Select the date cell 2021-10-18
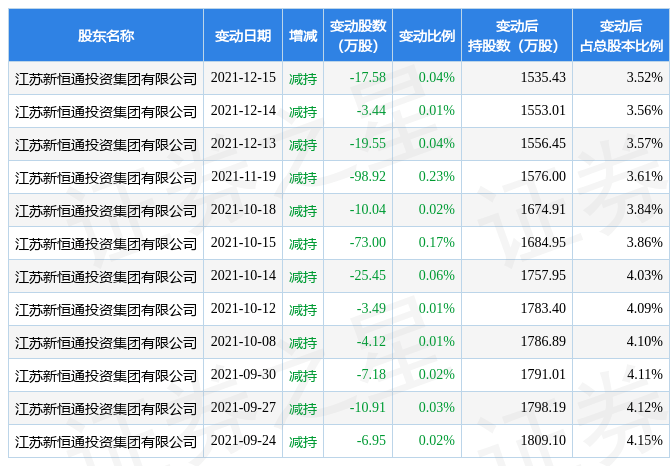This screenshot has width=670, height=466. 243,209
